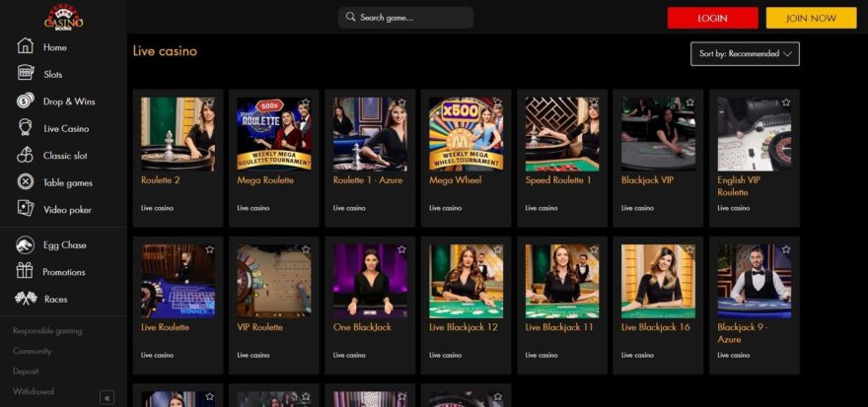Click the search magnifier icon
Image resolution: width=868 pixels, height=407 pixels.
[x=350, y=17]
